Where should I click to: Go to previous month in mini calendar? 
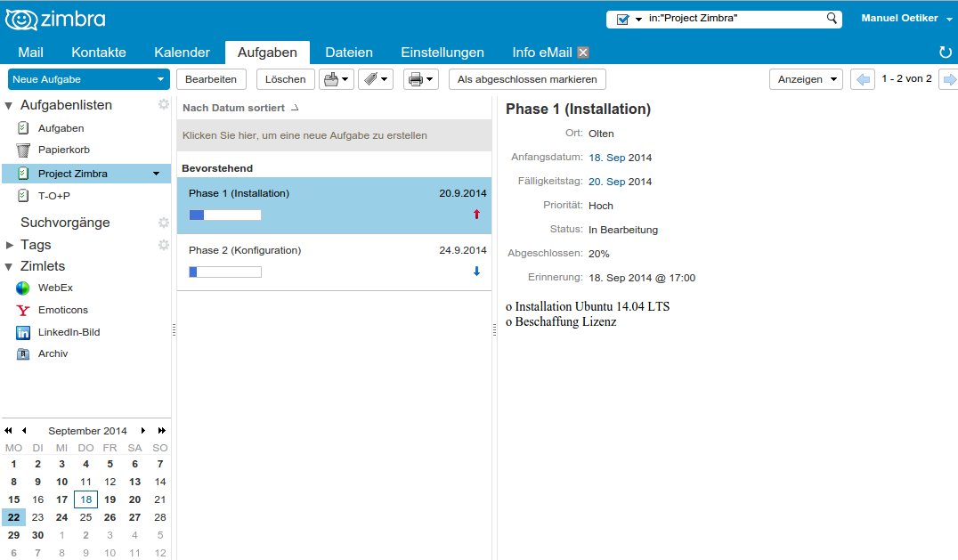click(24, 431)
